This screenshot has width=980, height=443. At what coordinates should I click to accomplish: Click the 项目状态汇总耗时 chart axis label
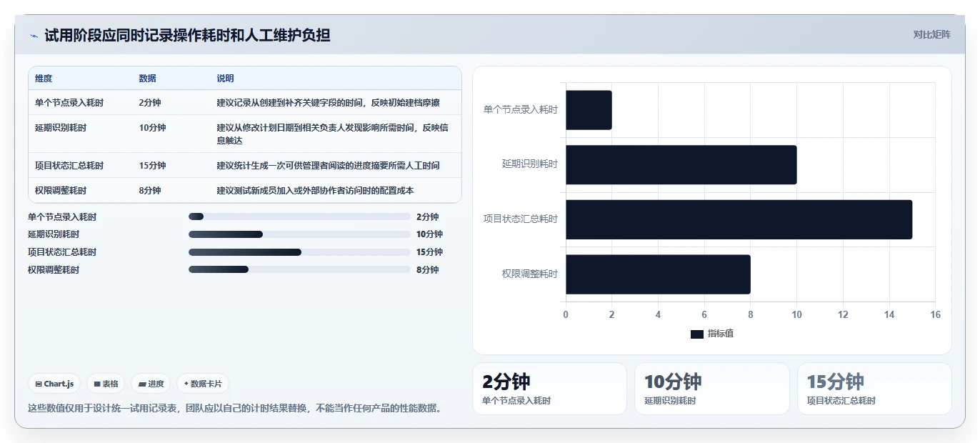tap(521, 219)
